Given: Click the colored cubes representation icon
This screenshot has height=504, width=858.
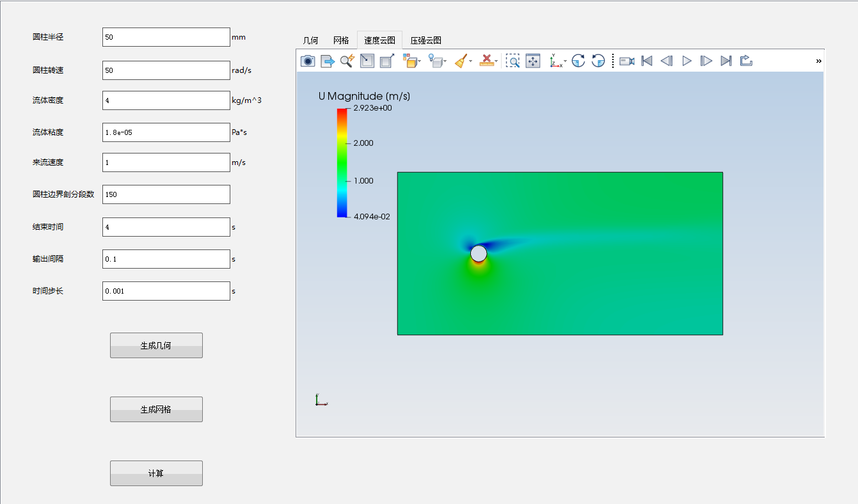Looking at the screenshot, I should coord(409,61).
